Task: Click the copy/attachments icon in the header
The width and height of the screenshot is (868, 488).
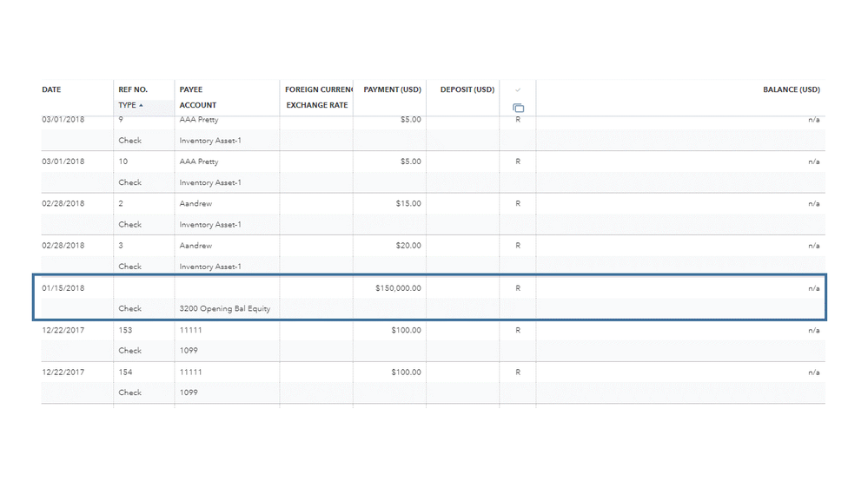Action: pos(518,108)
